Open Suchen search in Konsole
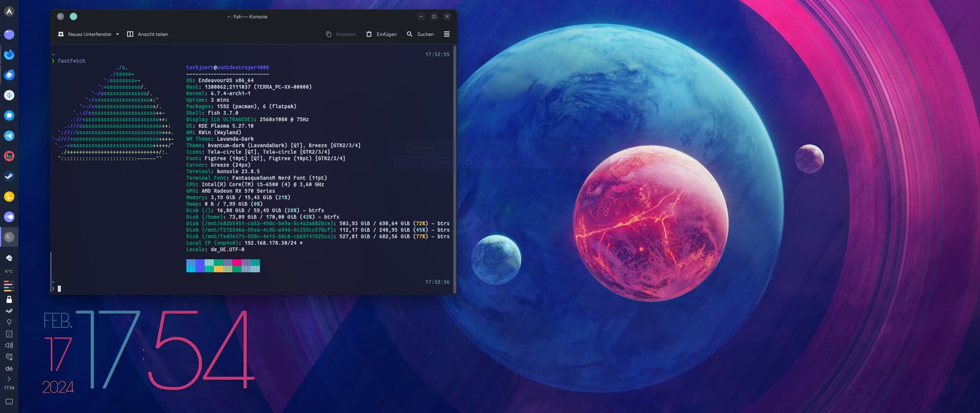The height and width of the screenshot is (413, 980). pyautogui.click(x=420, y=34)
